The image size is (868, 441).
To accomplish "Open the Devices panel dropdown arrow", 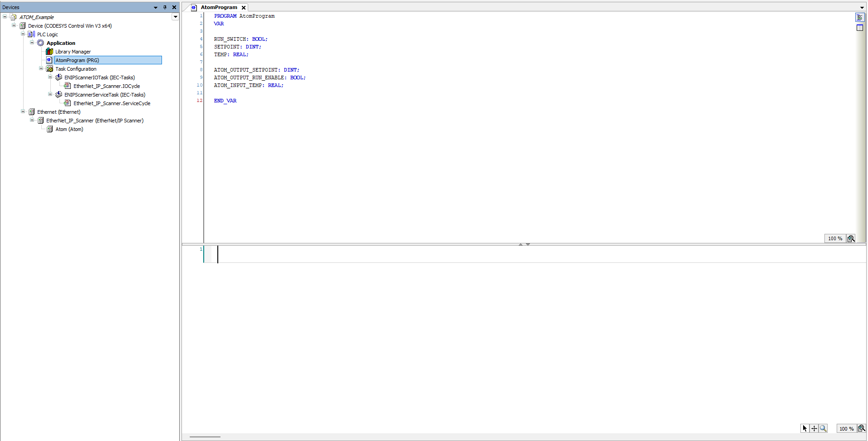I will tap(156, 7).
